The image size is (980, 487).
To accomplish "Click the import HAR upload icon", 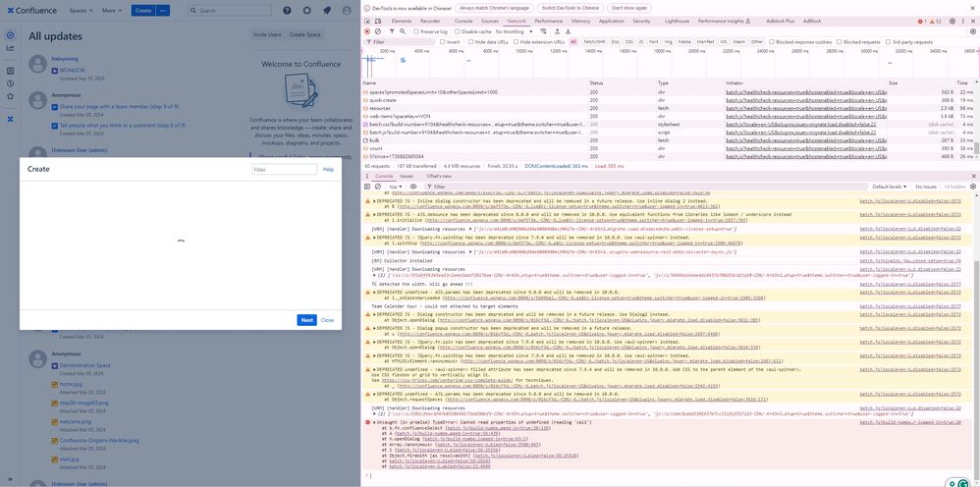I will [x=558, y=31].
